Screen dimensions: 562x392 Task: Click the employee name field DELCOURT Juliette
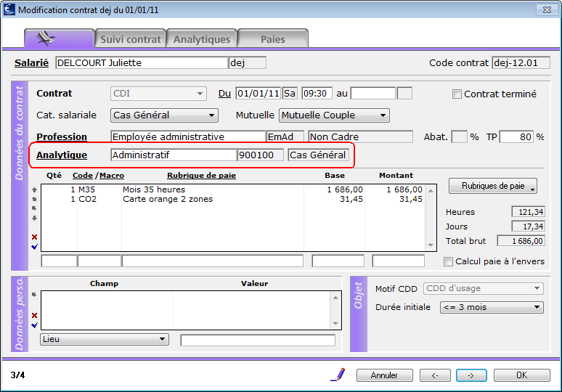tap(142, 62)
